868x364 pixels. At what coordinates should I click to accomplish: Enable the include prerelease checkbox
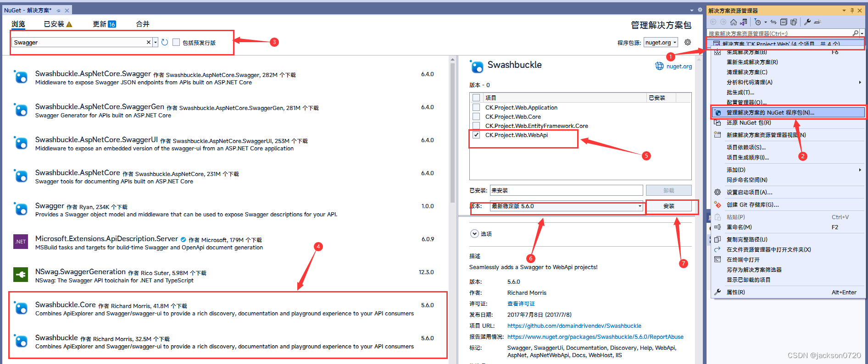pyautogui.click(x=176, y=42)
